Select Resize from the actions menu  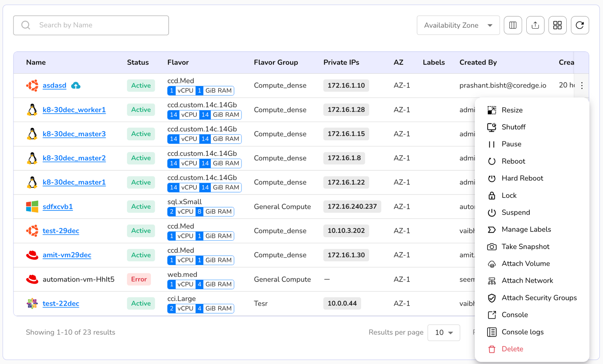point(512,110)
